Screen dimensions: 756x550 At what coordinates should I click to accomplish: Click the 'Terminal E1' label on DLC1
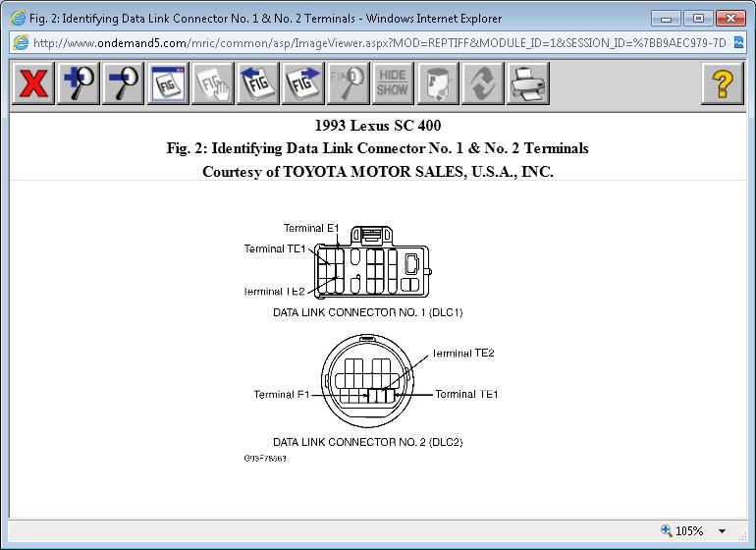pyautogui.click(x=311, y=228)
